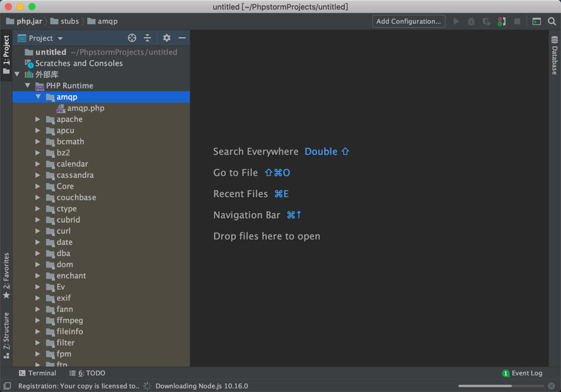Image resolution: width=561 pixels, height=392 pixels.
Task: Select the Scroll from Source crosshair icon
Action: pyautogui.click(x=132, y=38)
